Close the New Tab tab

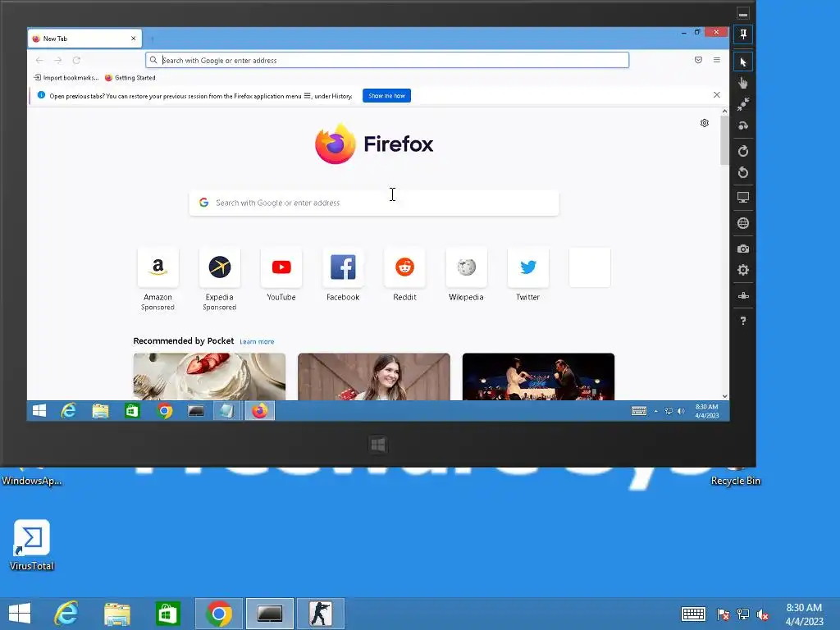(134, 39)
